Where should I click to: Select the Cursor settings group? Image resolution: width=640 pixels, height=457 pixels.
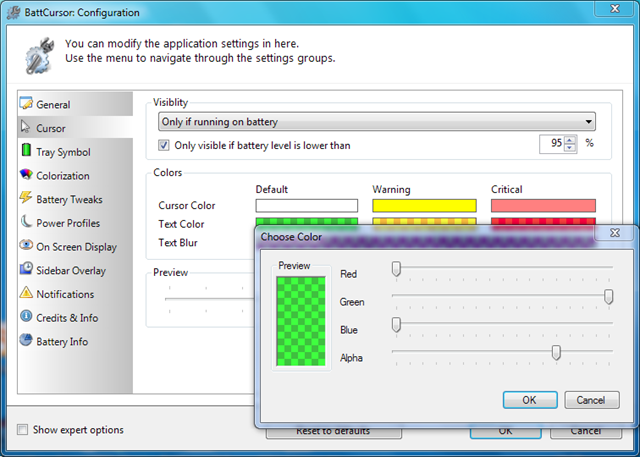pyautogui.click(x=76, y=128)
